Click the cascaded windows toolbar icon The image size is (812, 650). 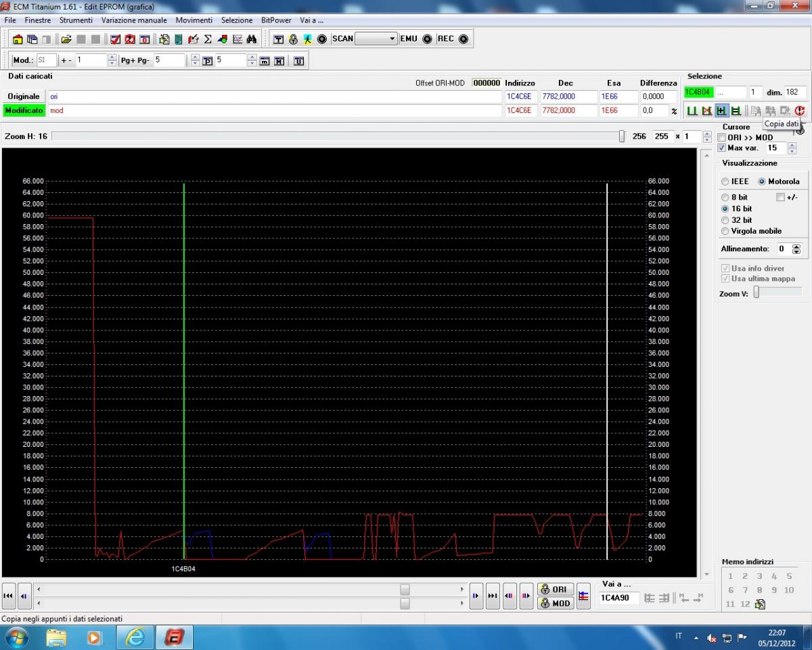pos(32,39)
